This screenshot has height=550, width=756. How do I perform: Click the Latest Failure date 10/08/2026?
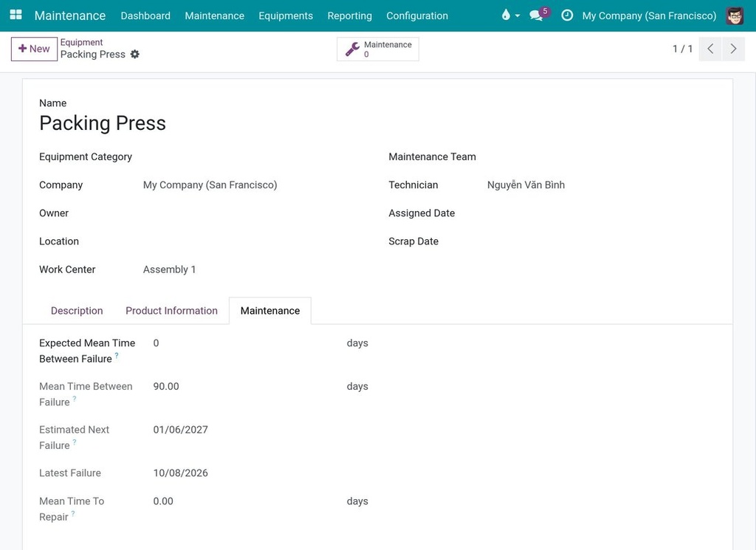[x=180, y=473]
